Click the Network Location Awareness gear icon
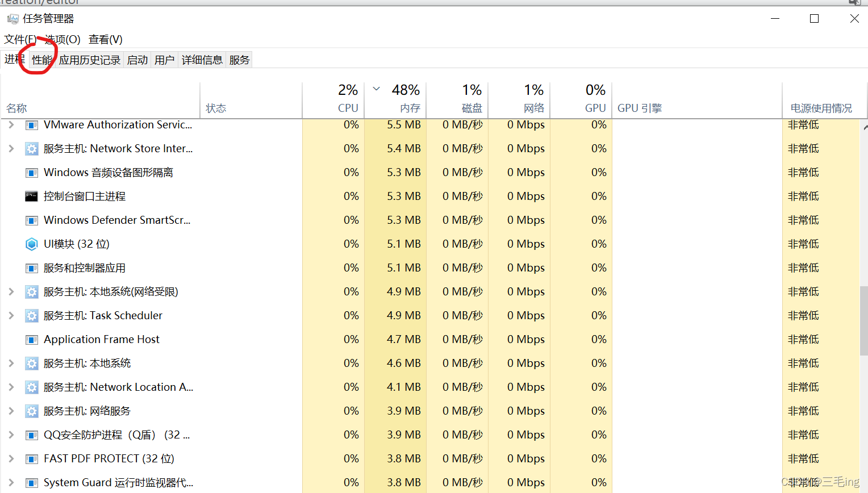This screenshot has width=868, height=493. pos(32,387)
